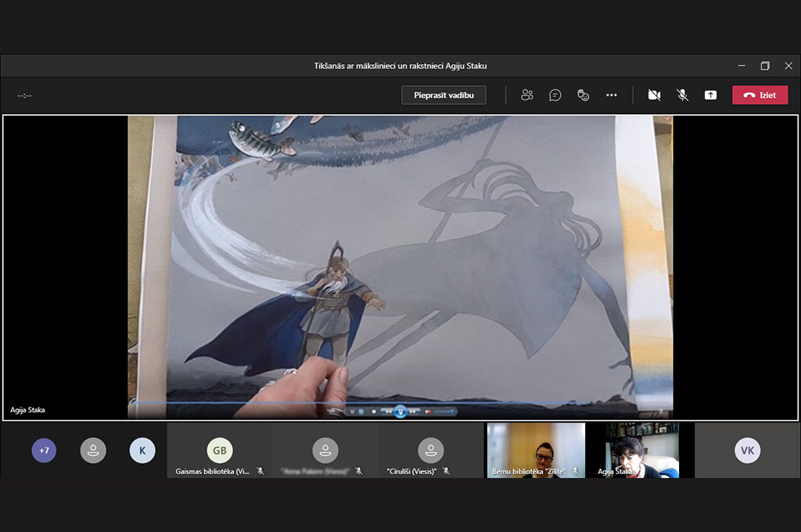The width and height of the screenshot is (801, 532).
Task: Rewind the shared video player
Action: tap(388, 412)
